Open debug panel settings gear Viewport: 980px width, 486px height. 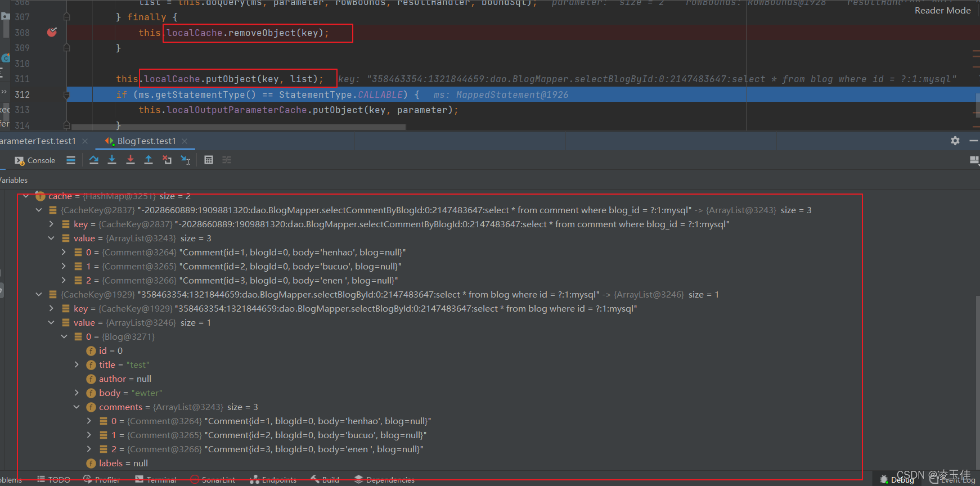coord(955,141)
